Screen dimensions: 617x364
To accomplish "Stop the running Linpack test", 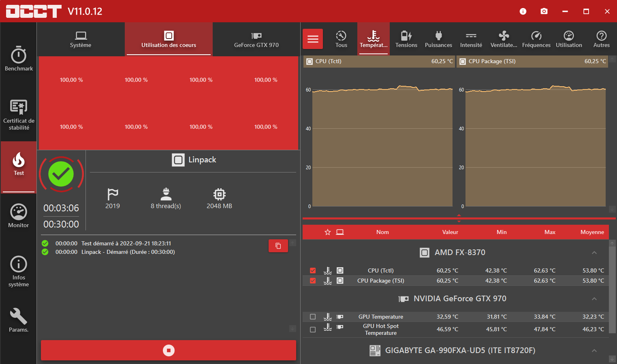I will pos(169,350).
